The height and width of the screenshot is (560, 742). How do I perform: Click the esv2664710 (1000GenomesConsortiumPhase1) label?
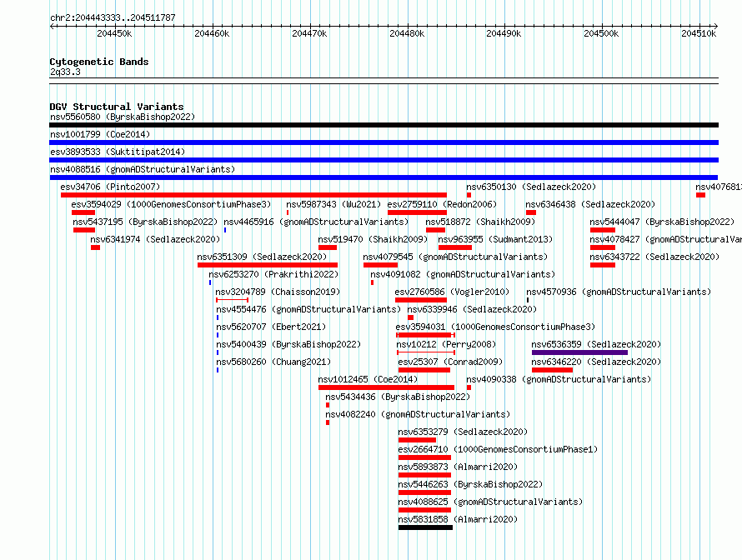tap(498, 449)
